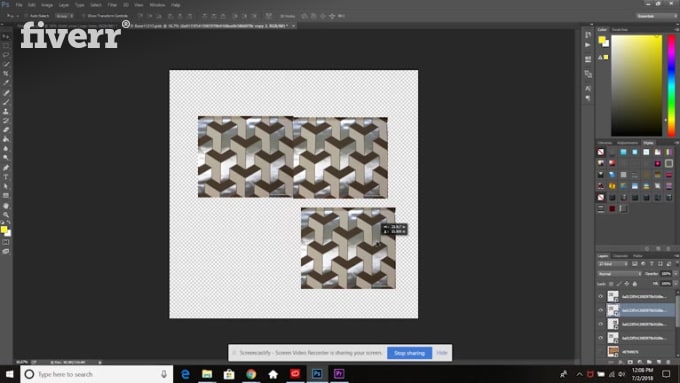Open the Layer menu
This screenshot has height=383, width=680.
pyautogui.click(x=63, y=5)
